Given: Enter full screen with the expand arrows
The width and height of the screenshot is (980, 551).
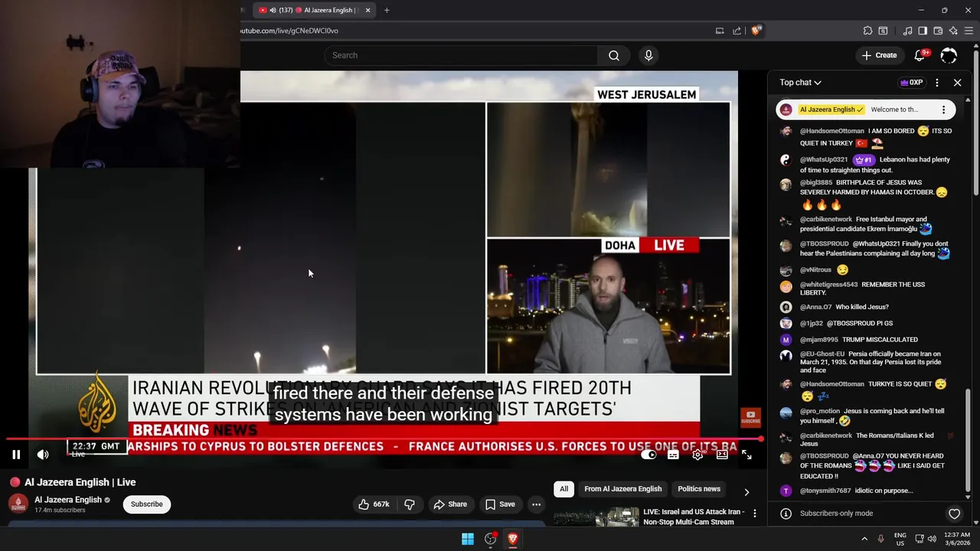Looking at the screenshot, I should click(x=746, y=455).
